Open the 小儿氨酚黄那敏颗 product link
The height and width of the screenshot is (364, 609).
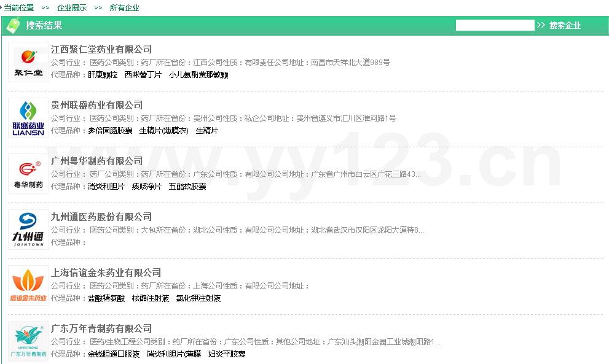pos(198,75)
